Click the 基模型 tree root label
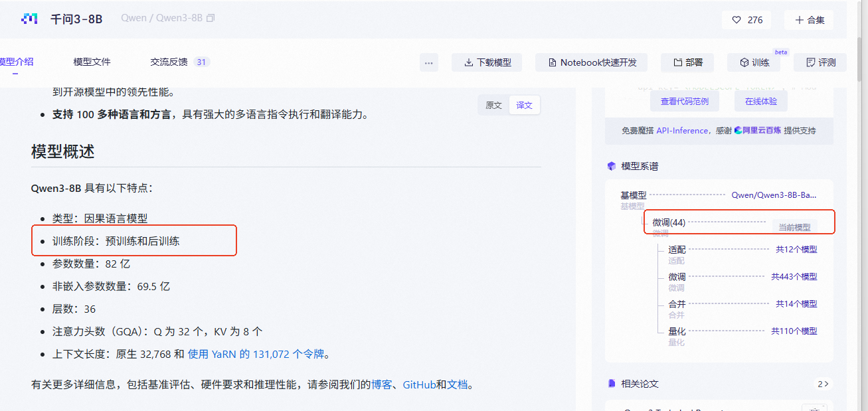Viewport: 868px width, 411px height. [x=634, y=195]
